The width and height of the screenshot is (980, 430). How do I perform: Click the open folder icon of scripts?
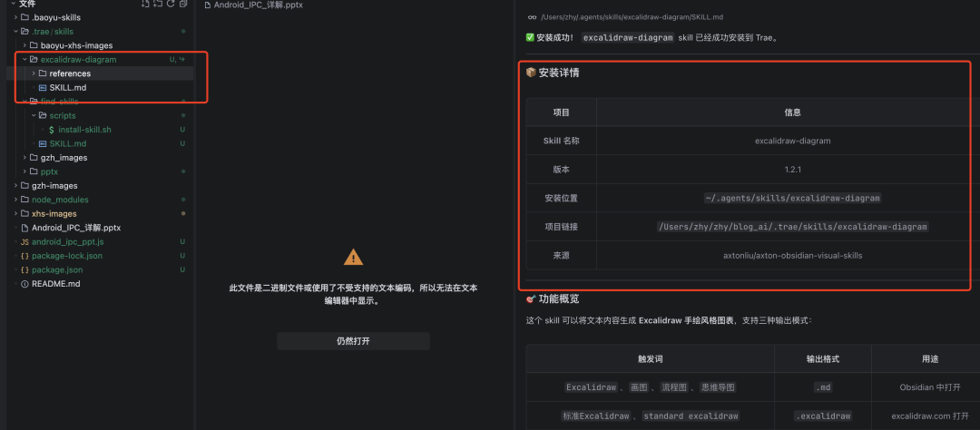click(43, 115)
